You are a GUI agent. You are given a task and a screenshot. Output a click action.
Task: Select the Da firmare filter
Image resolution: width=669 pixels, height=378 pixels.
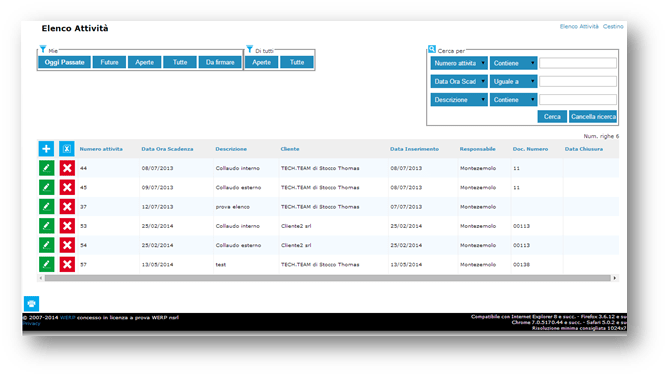[x=220, y=62]
